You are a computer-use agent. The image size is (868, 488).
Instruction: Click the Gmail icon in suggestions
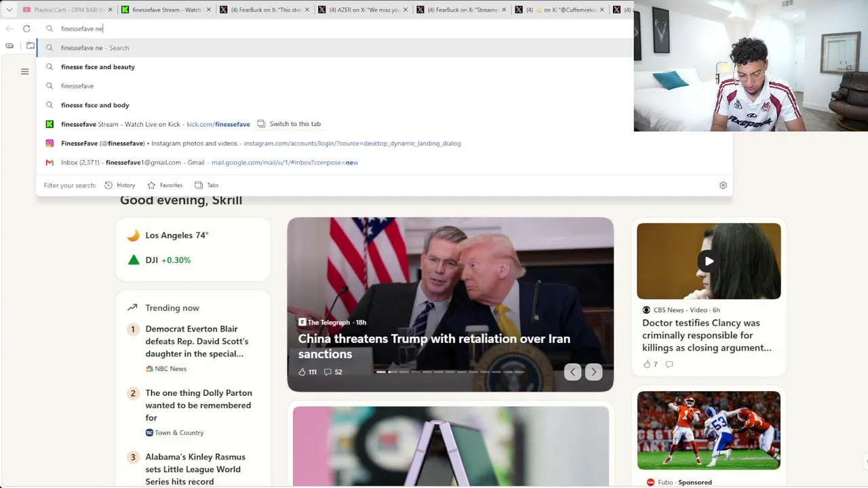point(50,163)
